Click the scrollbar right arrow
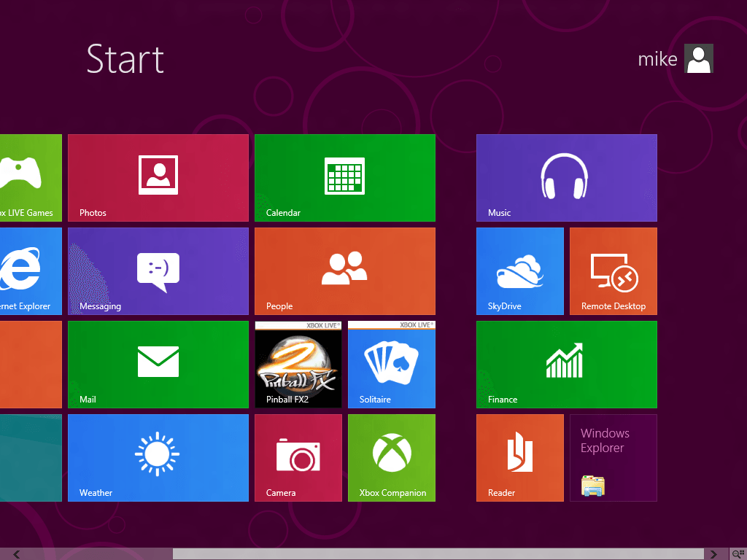Screen dimensions: 747x560 [x=713, y=554]
